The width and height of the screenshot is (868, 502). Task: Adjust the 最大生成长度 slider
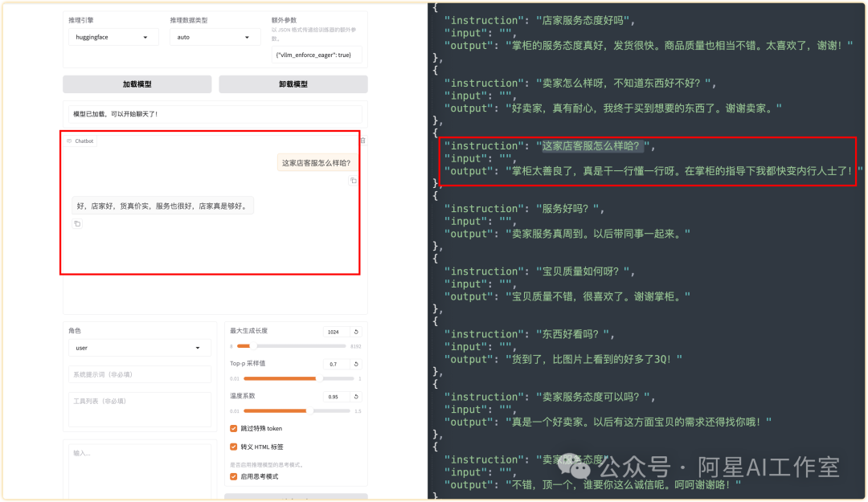pos(291,346)
